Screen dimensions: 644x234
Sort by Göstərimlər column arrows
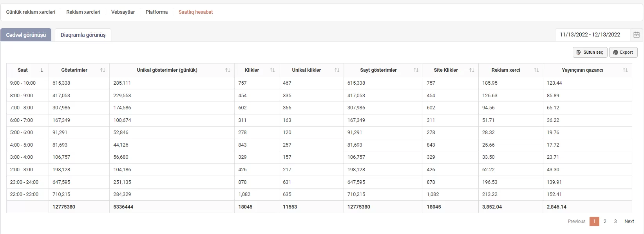(x=103, y=70)
